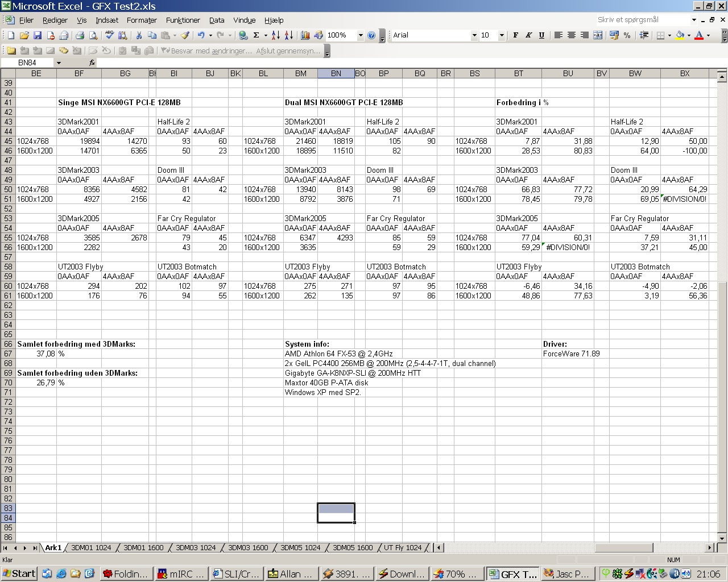The width and height of the screenshot is (728, 582).
Task: Activate the Format Painter brush
Action: [x=185, y=35]
